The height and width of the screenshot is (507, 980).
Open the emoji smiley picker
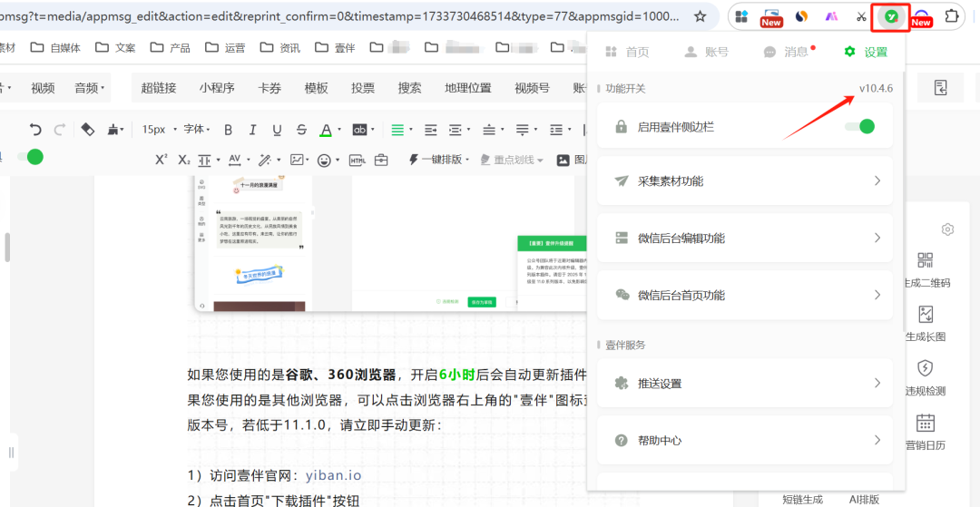click(x=324, y=160)
